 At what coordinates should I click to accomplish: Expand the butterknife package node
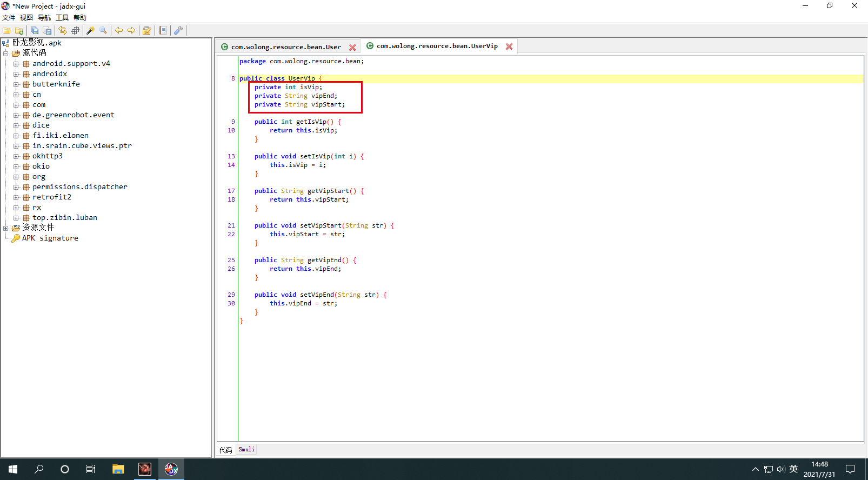[x=16, y=84]
